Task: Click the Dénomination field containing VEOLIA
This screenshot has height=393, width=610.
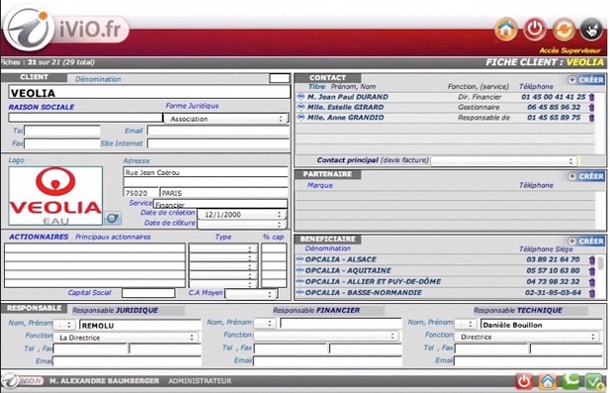Action: [149, 93]
